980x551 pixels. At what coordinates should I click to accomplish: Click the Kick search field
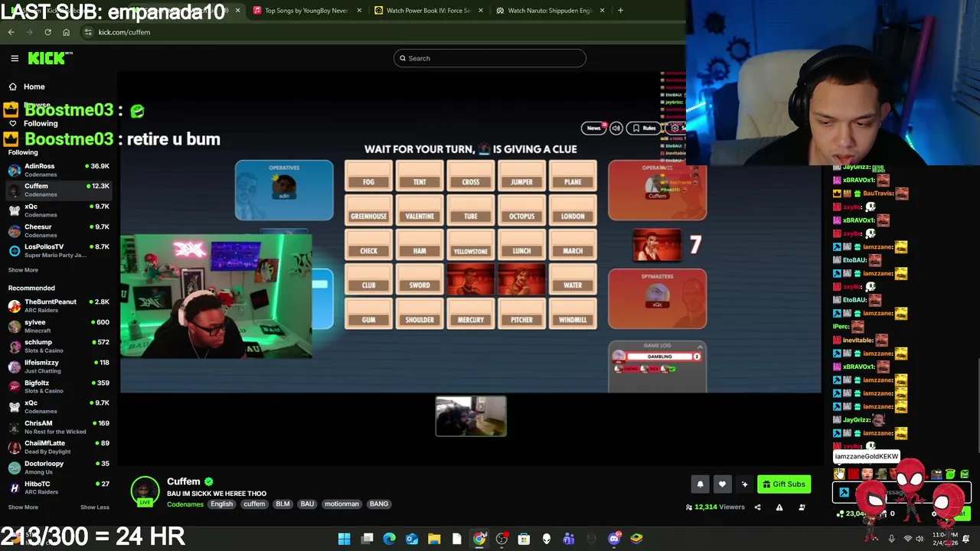[490, 58]
